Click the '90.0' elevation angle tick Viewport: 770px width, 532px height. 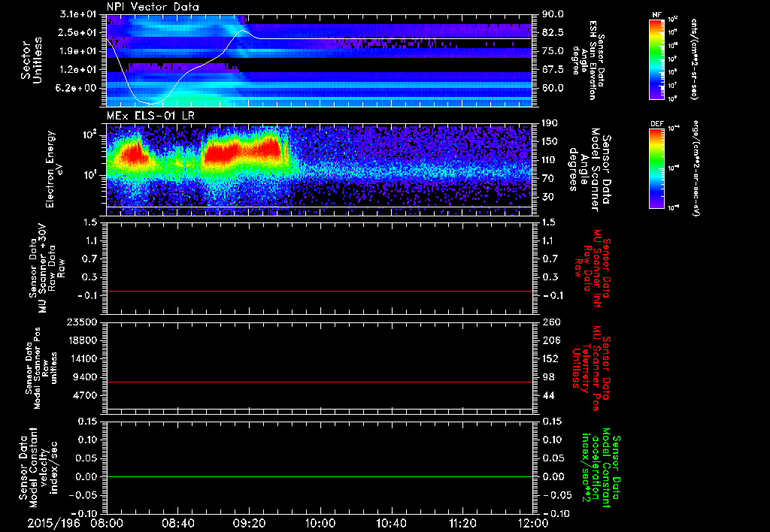553,14
